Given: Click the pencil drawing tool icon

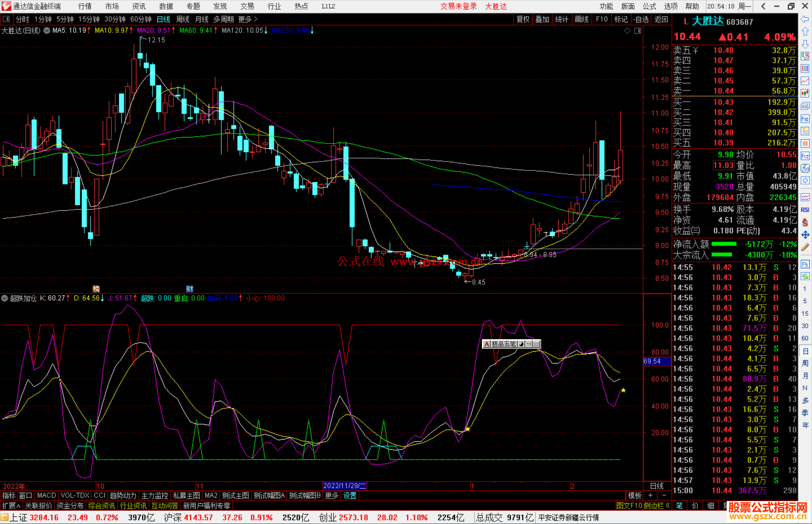Looking at the screenshot, I should (x=805, y=247).
